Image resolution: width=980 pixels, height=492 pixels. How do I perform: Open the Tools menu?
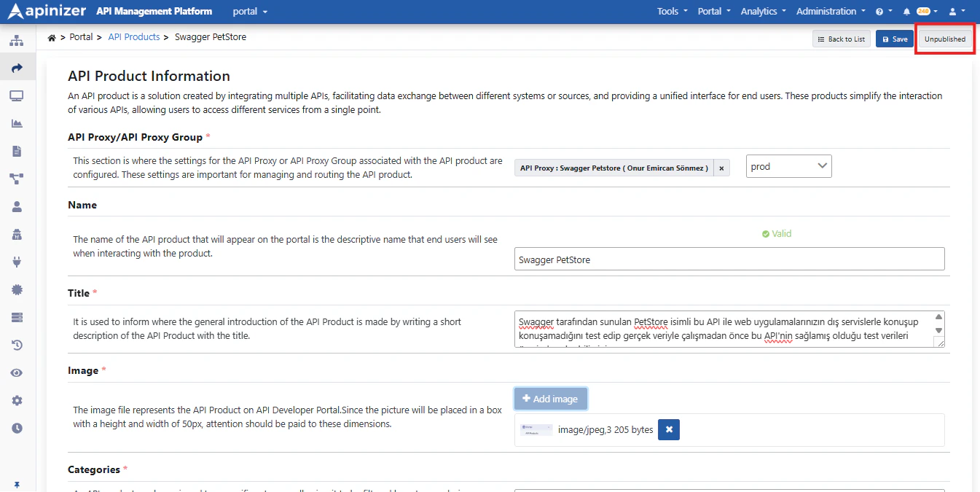click(672, 12)
